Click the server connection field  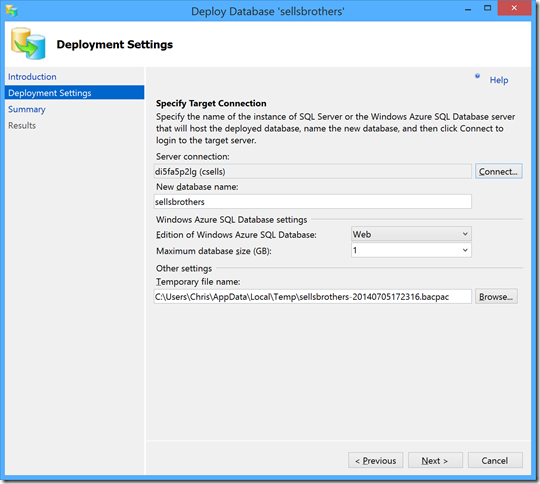(312, 171)
